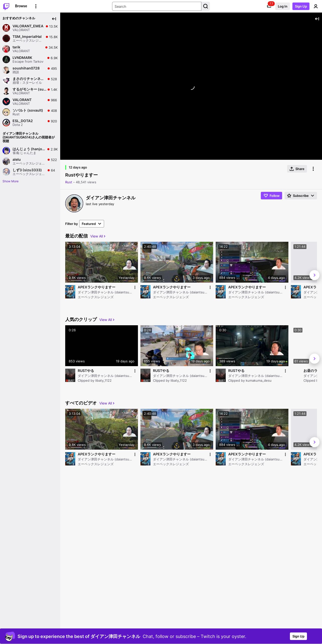
Task: Open するがモンキー channel in sidebar
Action: point(30,91)
